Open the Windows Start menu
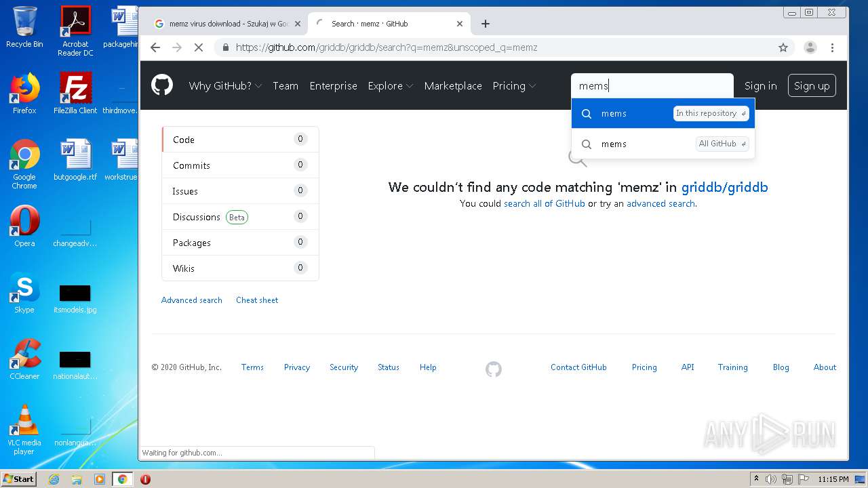Screen dimensions: 868x488 [18, 479]
